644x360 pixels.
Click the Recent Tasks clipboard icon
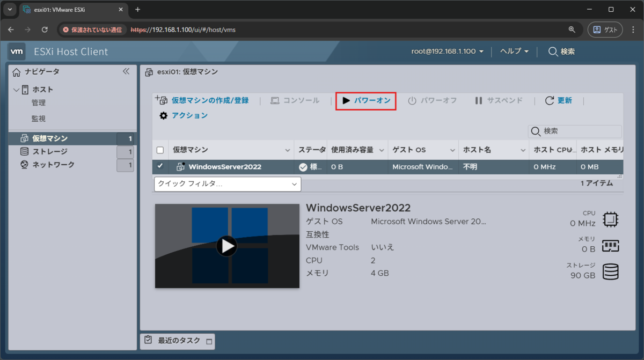(148, 341)
